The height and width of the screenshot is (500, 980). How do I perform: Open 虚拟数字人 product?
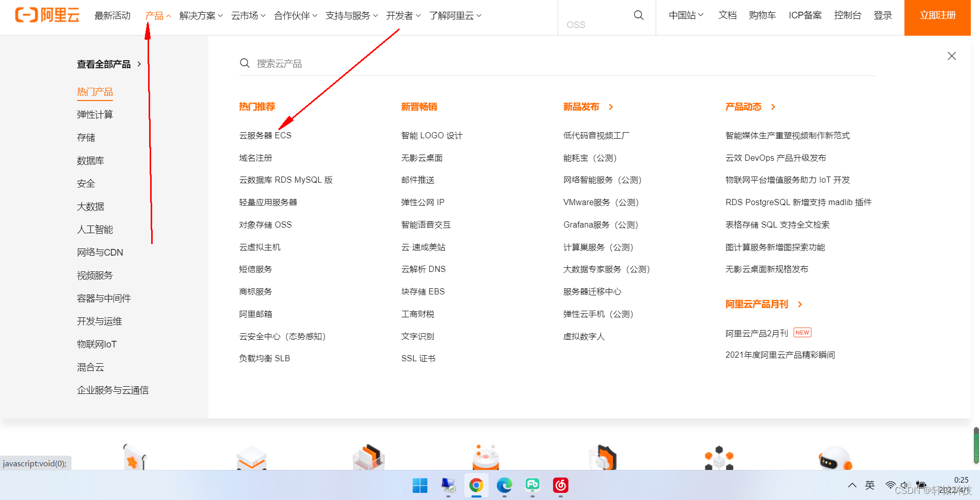tap(584, 337)
